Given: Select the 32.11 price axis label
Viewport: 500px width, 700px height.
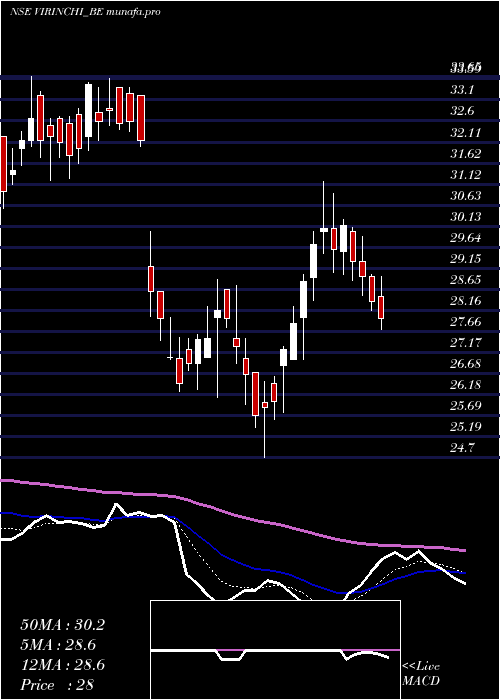Looking at the screenshot, I should click(x=466, y=133).
